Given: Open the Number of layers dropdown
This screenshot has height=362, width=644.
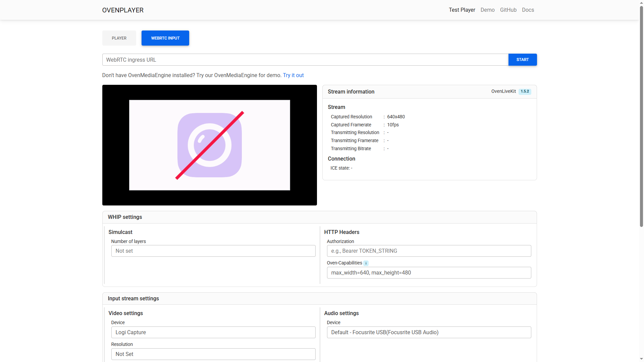Looking at the screenshot, I should point(213,251).
